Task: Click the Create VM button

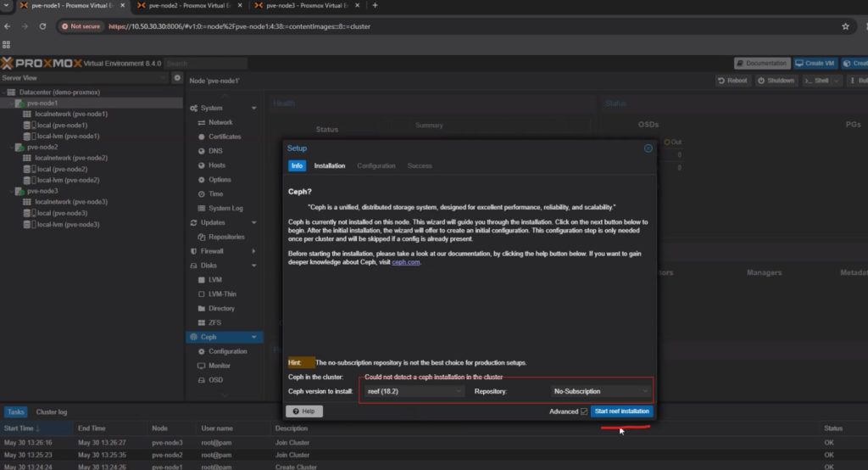Action: 815,63
